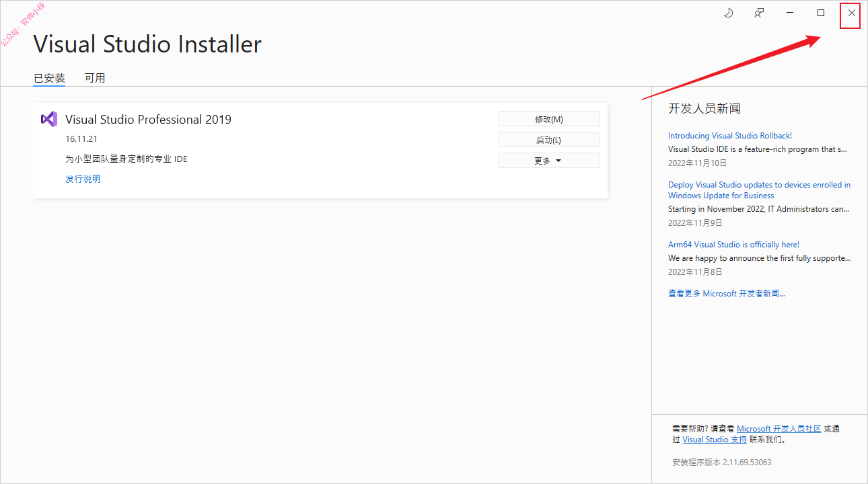Maximize the Visual Studio Installer window
868x484 pixels.
click(821, 13)
